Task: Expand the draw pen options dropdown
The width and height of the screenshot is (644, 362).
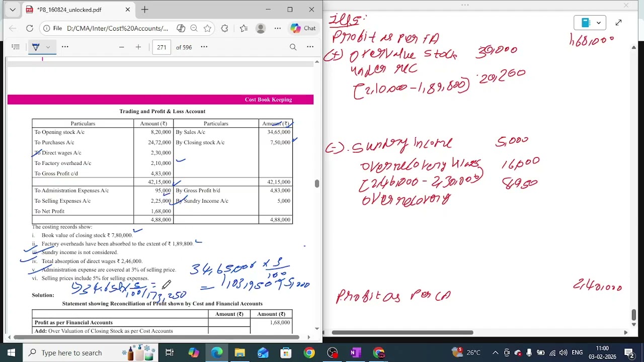Action: [x=48, y=47]
